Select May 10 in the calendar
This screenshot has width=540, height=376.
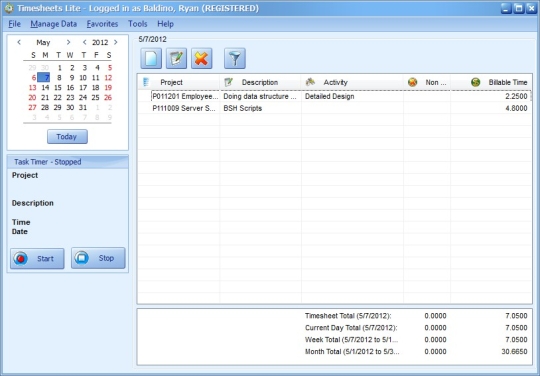click(83, 77)
